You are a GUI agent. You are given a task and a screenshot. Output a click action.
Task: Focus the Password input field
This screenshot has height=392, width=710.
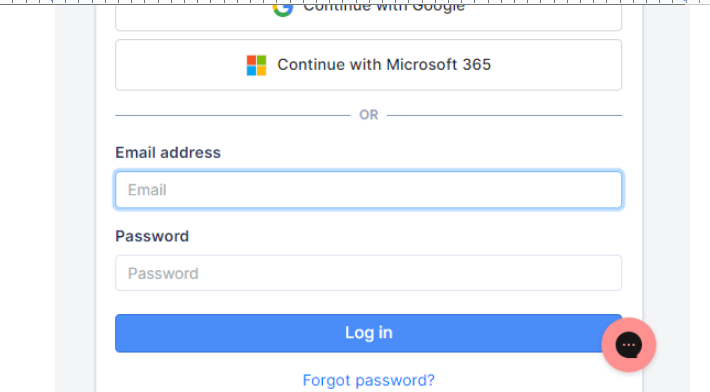369,273
